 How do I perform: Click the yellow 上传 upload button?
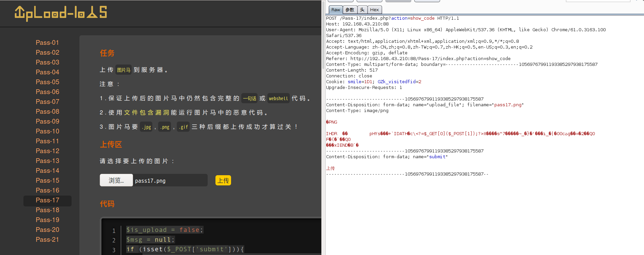coord(223,180)
